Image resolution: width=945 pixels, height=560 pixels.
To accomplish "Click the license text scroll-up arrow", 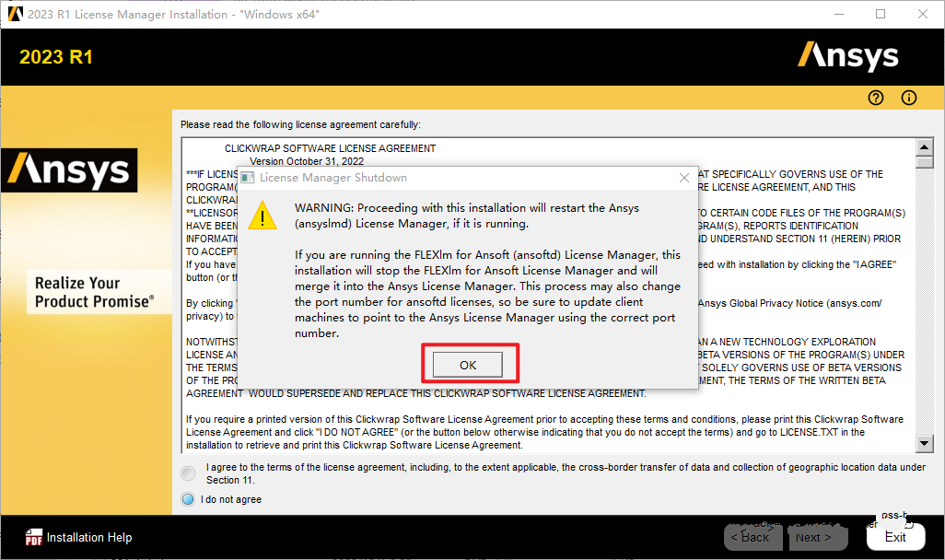I will pos(924,146).
